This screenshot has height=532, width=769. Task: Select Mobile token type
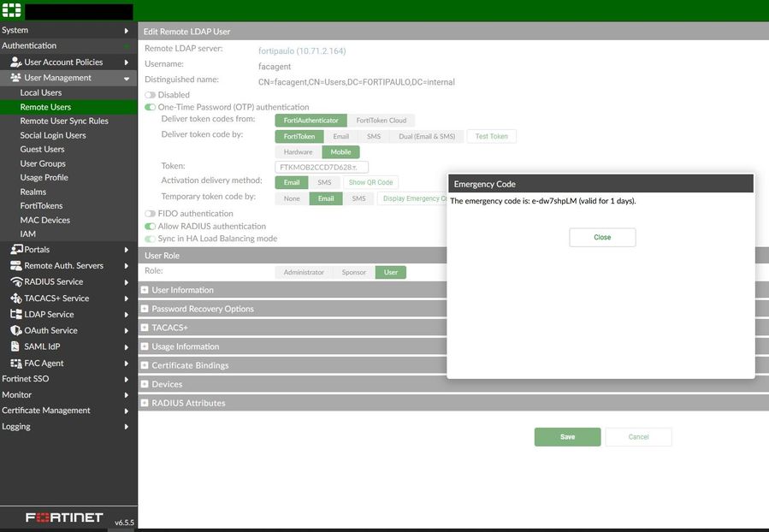(340, 152)
